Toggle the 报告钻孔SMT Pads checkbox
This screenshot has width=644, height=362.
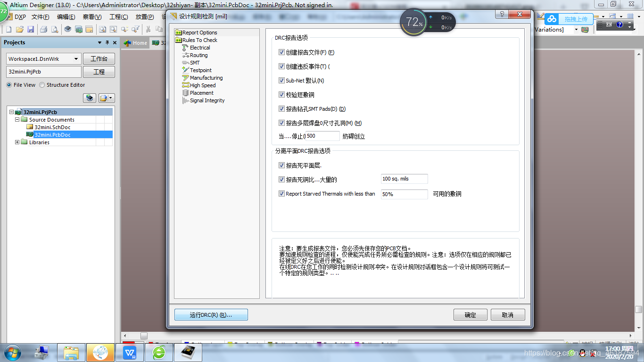point(281,109)
